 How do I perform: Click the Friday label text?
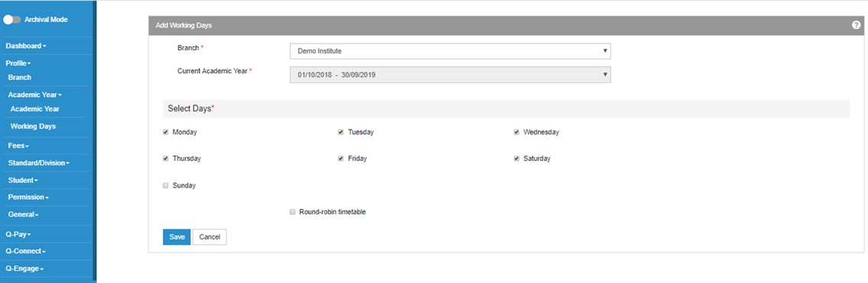[357, 158]
